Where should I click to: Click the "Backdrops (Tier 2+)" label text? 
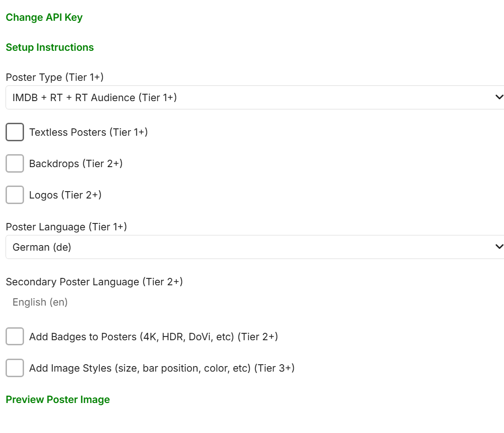coord(76,163)
